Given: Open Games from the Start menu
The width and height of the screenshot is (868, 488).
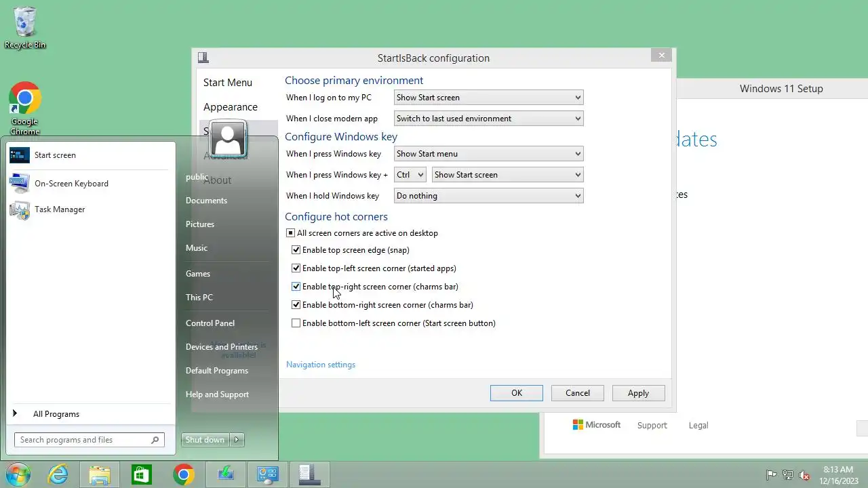Looking at the screenshot, I should pyautogui.click(x=198, y=274).
